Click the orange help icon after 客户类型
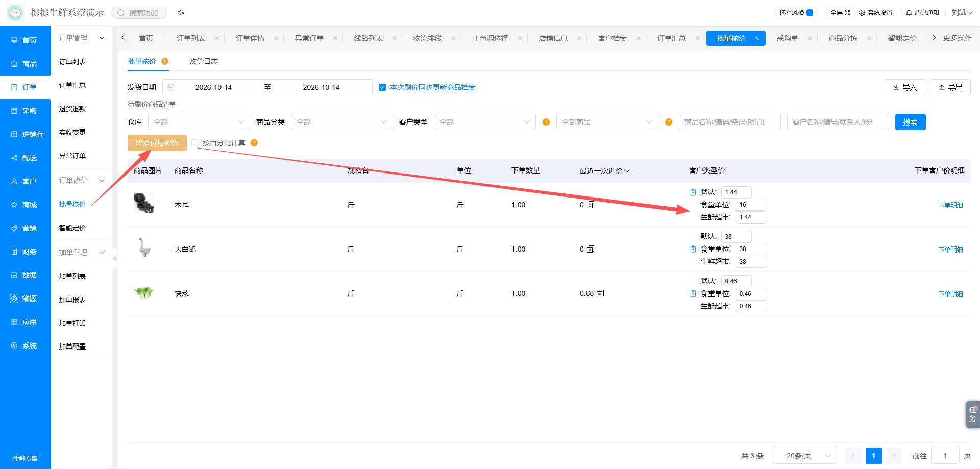 pos(546,122)
